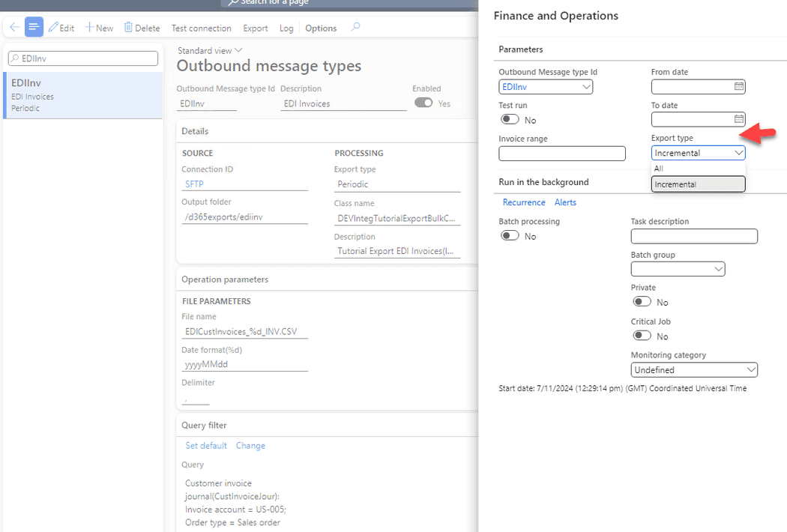Toggle the Private switch
The image size is (787, 532).
(642, 302)
